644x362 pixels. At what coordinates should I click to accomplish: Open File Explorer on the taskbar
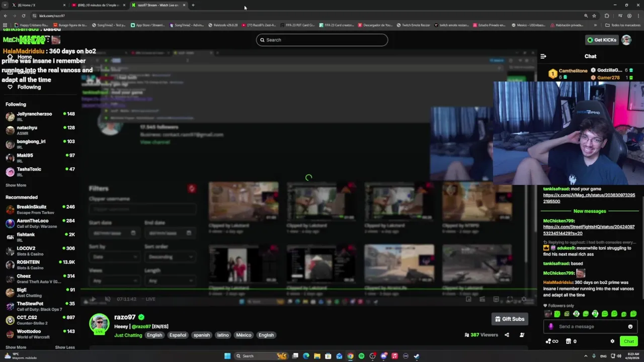tap(317, 356)
